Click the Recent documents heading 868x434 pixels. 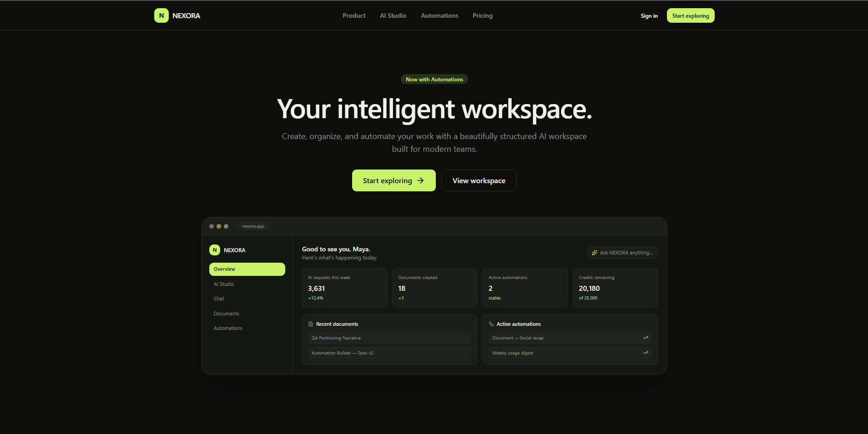point(337,324)
